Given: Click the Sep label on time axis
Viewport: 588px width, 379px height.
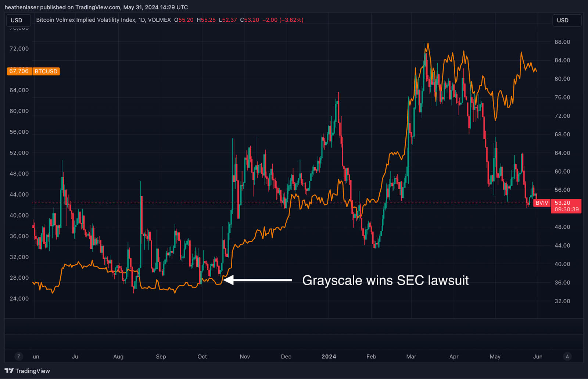Looking at the screenshot, I should pyautogui.click(x=161, y=357).
